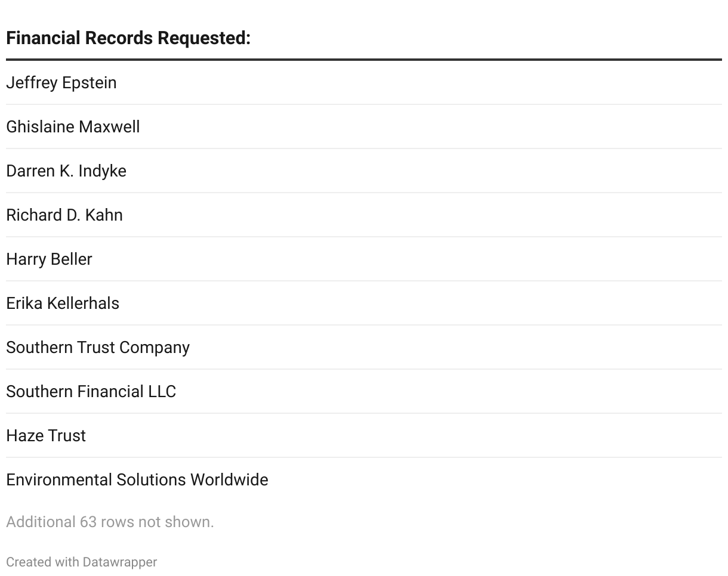Screen dimensions: 728x576
Task: Select the Erika Kellerhals row
Action: pos(63,304)
